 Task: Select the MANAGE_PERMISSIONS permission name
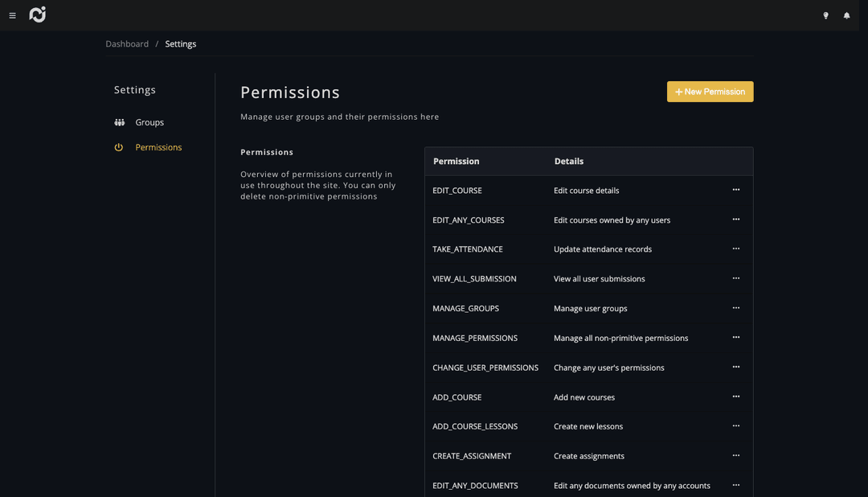pos(475,338)
